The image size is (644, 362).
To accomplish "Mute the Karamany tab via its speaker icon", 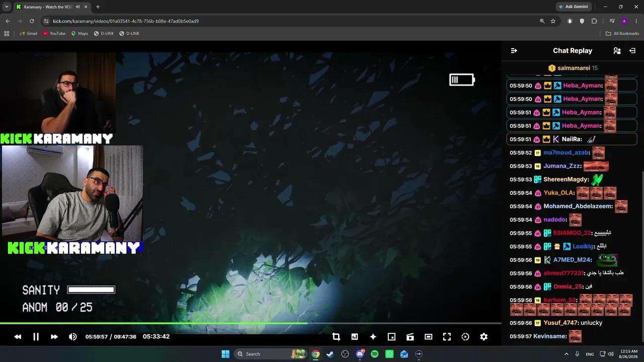I will (x=77, y=7).
